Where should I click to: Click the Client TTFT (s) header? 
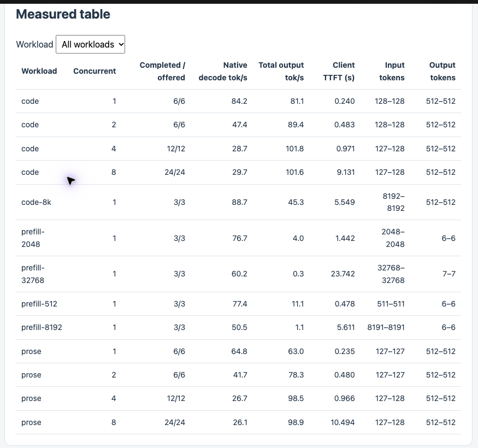339,72
